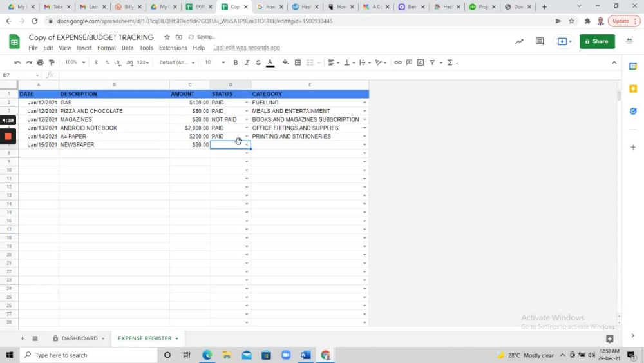644x363 pixels.
Task: Open the File menu
Action: tap(33, 48)
